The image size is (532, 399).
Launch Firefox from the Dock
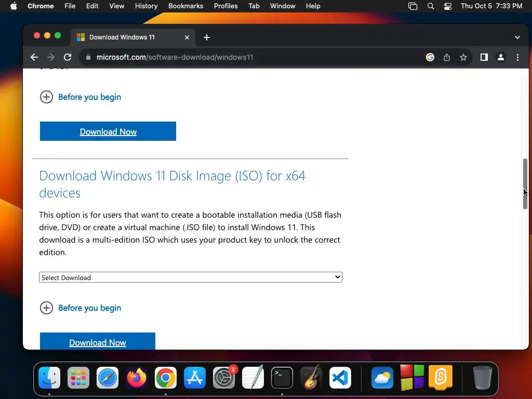[x=137, y=378]
